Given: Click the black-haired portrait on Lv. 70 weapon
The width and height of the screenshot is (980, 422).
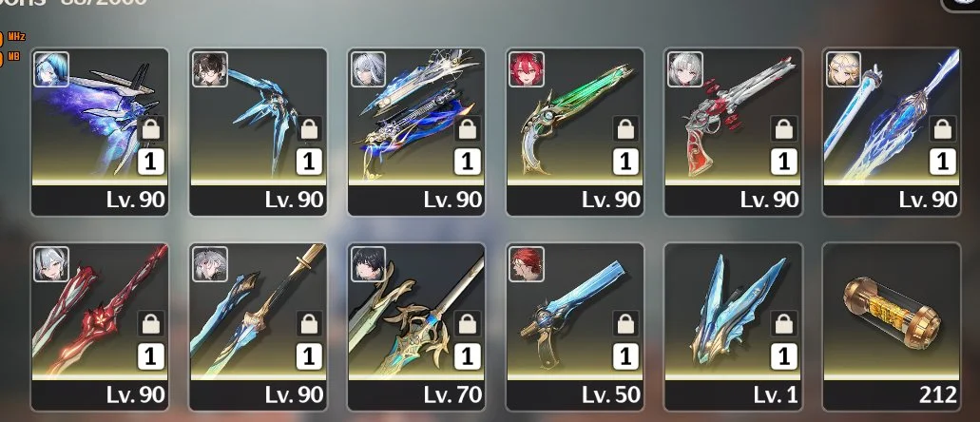Looking at the screenshot, I should pyautogui.click(x=368, y=264).
